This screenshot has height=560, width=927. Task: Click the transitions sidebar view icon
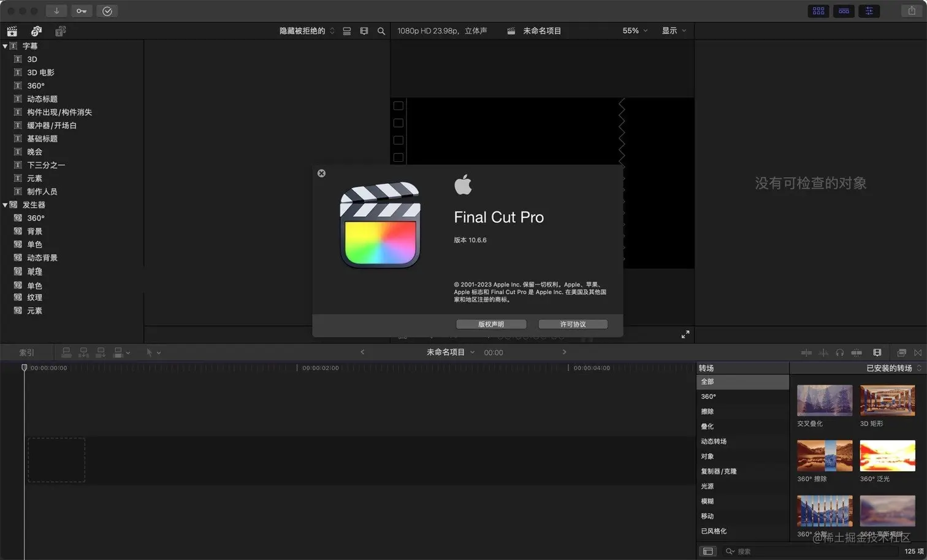[708, 551]
